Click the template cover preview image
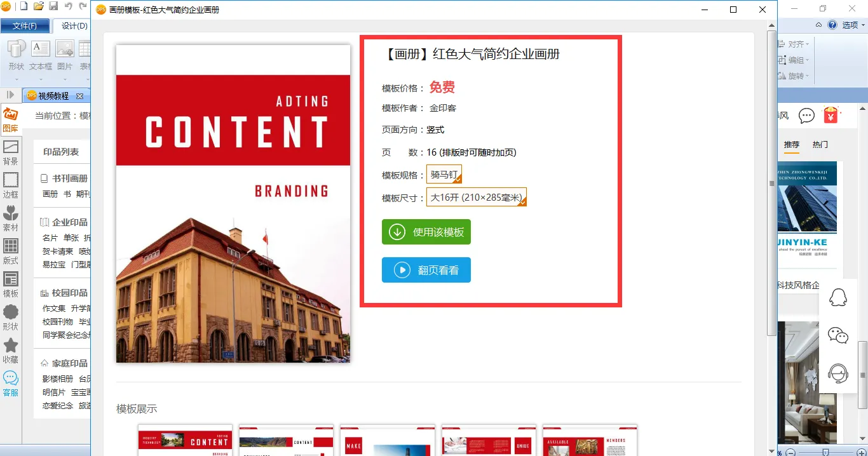 tap(233, 203)
